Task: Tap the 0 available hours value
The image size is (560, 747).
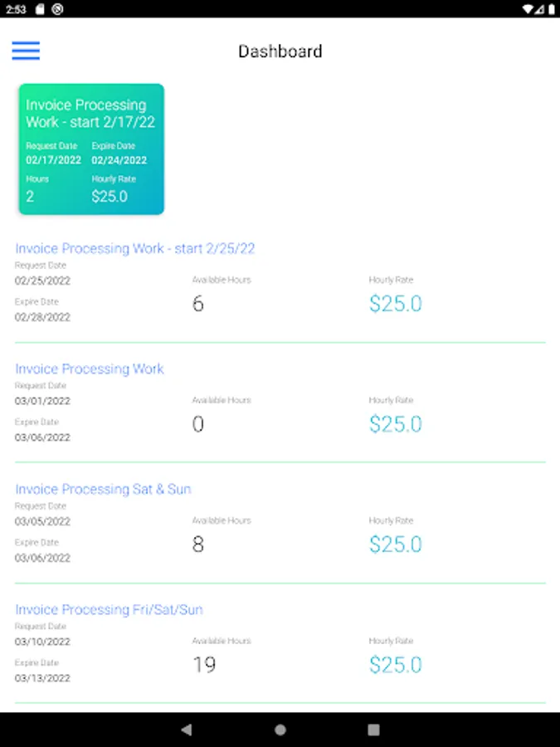Action: tap(197, 424)
